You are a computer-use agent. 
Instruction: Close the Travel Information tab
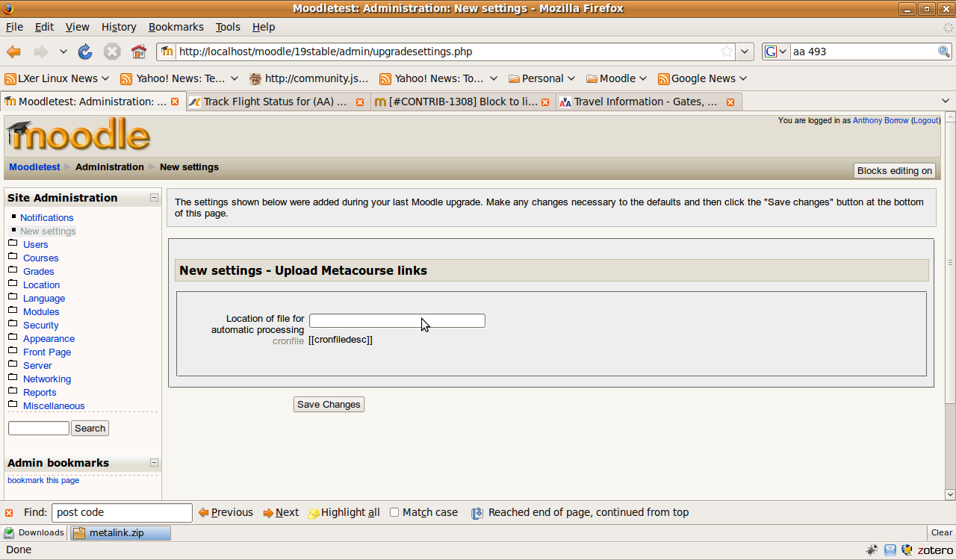730,102
